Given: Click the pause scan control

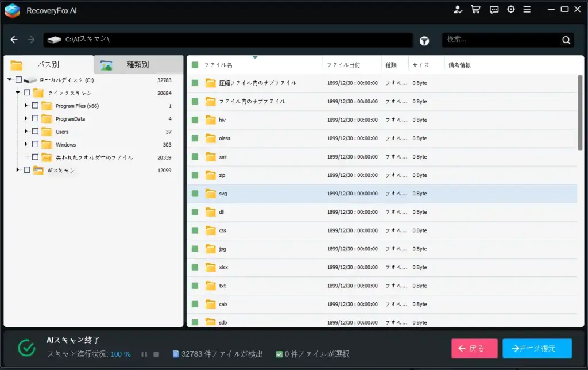Looking at the screenshot, I should (144, 354).
